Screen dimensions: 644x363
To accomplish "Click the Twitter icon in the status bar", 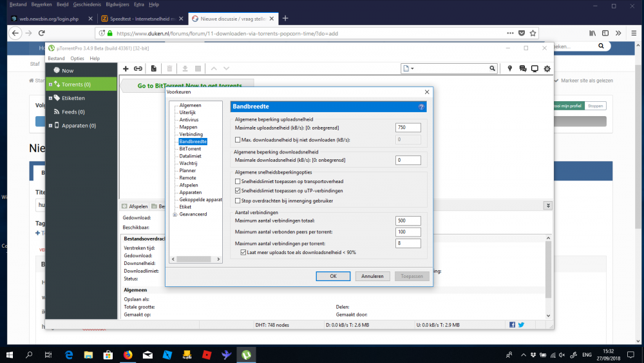I will tap(521, 324).
